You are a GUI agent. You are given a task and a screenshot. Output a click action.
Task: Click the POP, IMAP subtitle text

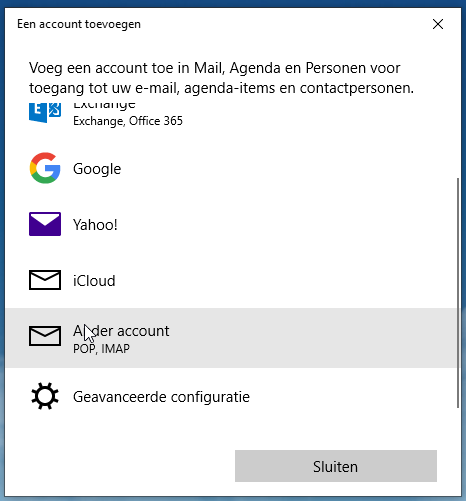tap(101, 349)
